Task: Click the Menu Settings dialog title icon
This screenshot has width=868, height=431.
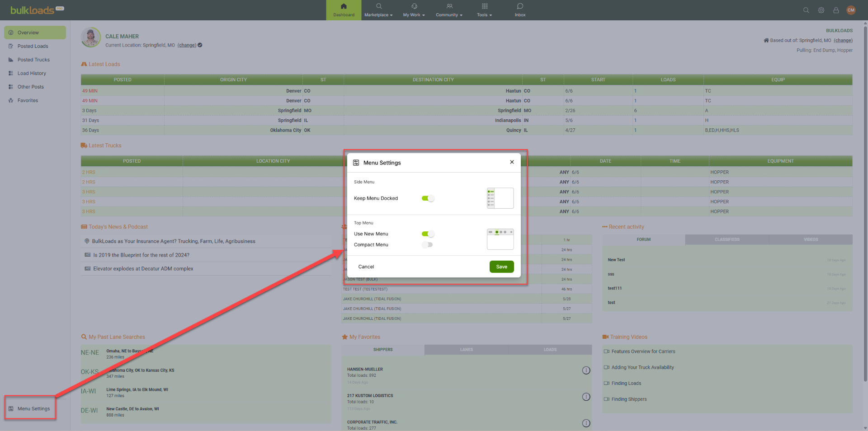Action: [356, 163]
